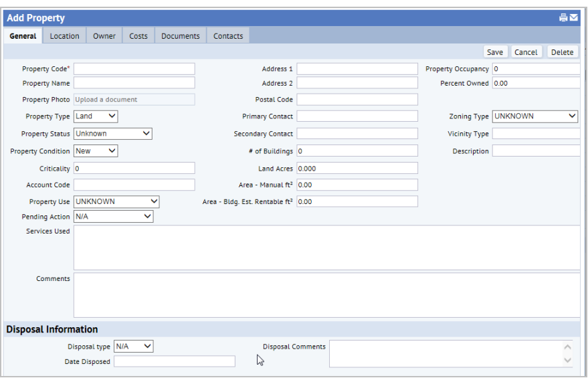The width and height of the screenshot is (588, 378).
Task: Go to the Documents tab
Action: tap(181, 36)
